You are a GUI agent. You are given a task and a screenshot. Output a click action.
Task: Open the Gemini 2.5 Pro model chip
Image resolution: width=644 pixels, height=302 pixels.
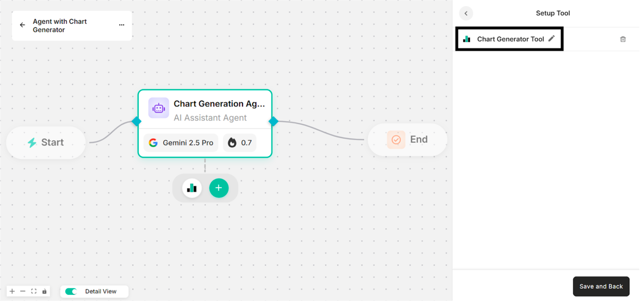click(x=181, y=143)
